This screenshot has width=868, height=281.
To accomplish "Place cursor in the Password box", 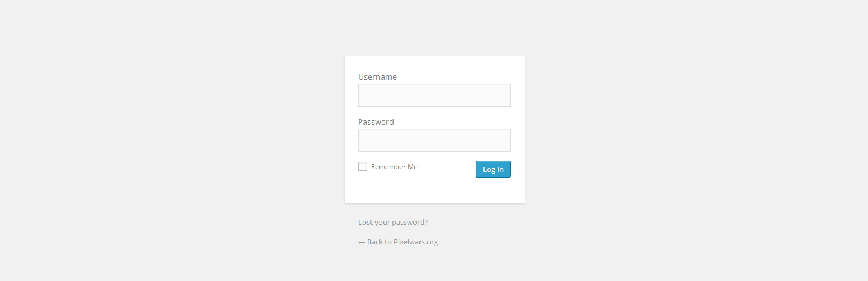I will (434, 140).
